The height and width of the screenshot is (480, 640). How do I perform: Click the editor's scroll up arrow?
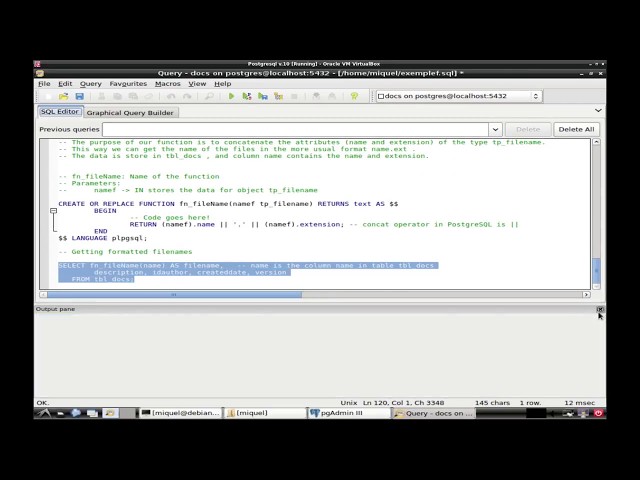click(x=596, y=142)
